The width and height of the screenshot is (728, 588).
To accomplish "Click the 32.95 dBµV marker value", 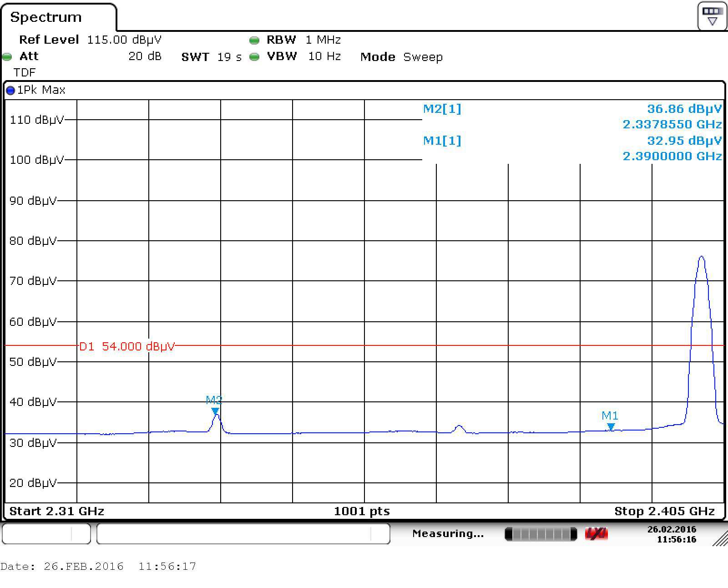I will tap(684, 141).
